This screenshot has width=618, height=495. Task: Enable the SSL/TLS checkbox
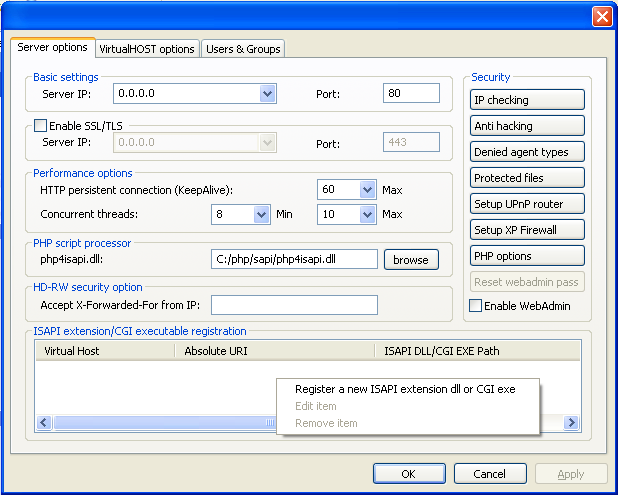(x=41, y=126)
